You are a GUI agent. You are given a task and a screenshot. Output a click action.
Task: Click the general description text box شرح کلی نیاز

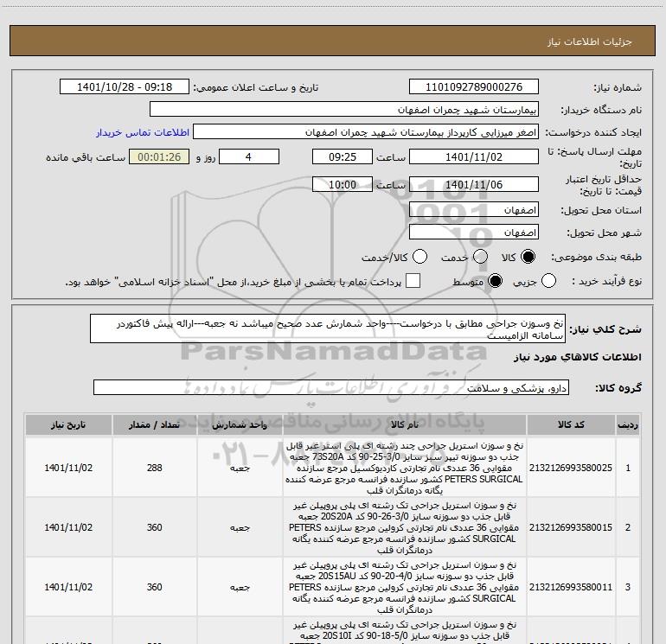[x=328, y=329]
